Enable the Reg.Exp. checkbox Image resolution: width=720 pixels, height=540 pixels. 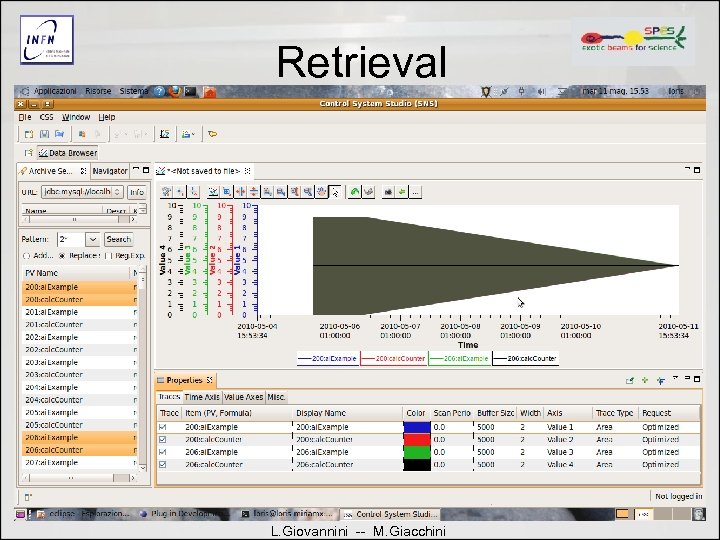tap(108, 256)
